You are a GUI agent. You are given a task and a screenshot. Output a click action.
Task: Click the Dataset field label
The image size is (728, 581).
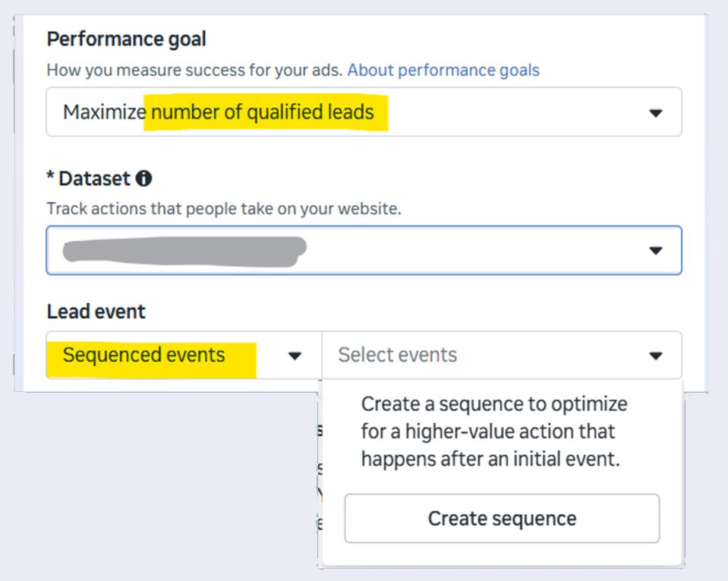tap(94, 178)
